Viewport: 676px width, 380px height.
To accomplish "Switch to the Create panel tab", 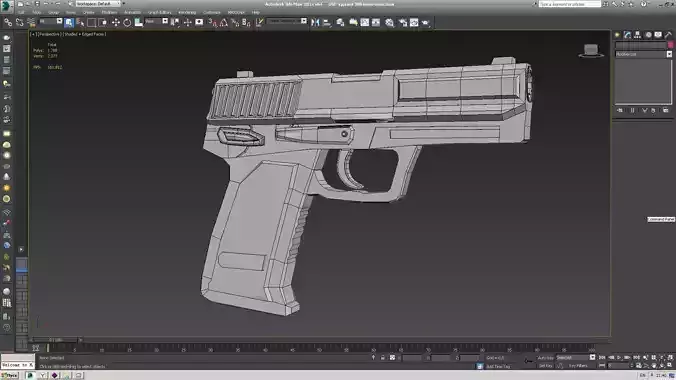I will [x=617, y=35].
